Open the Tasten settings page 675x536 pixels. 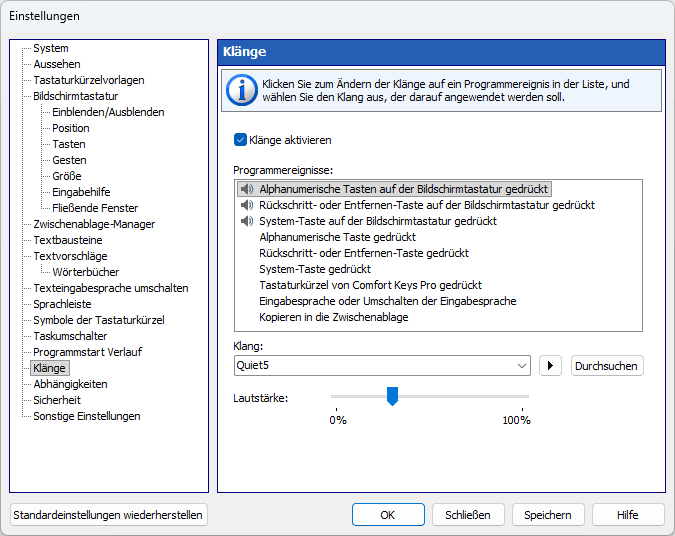69,144
